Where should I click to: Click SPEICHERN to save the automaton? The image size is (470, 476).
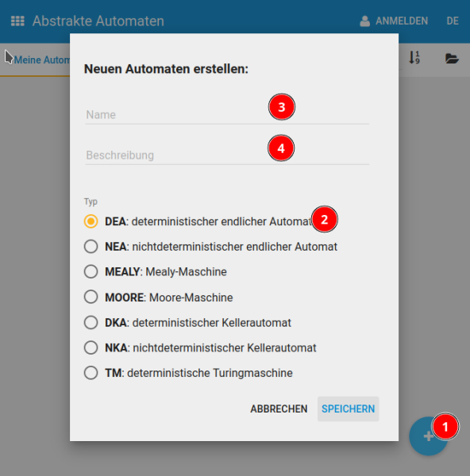tap(349, 409)
